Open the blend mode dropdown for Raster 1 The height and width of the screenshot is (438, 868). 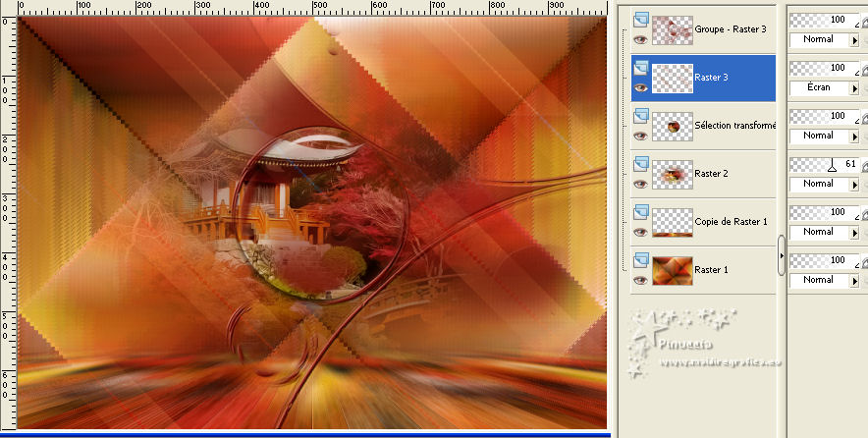[824, 281]
